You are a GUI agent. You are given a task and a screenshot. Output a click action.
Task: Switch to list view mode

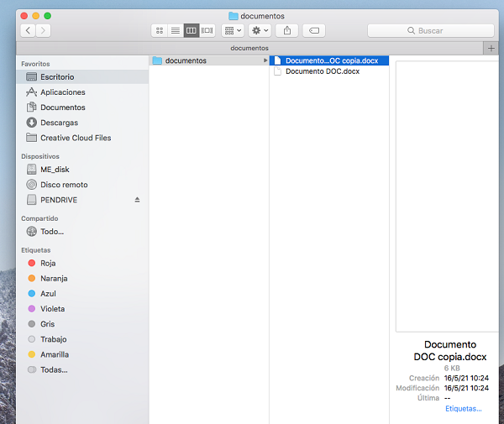175,30
